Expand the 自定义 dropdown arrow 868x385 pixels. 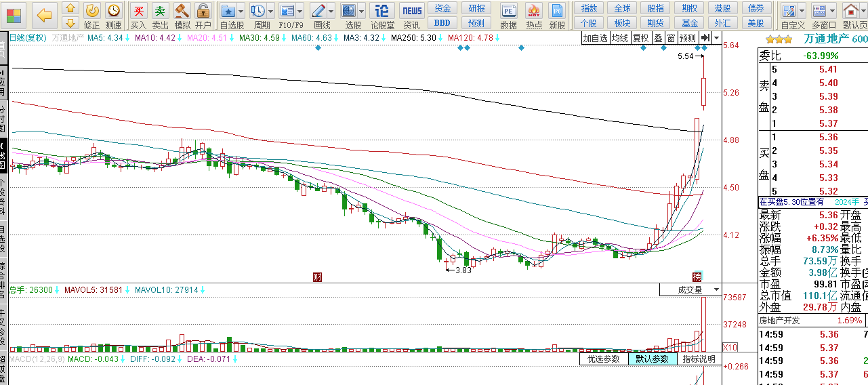point(802,12)
